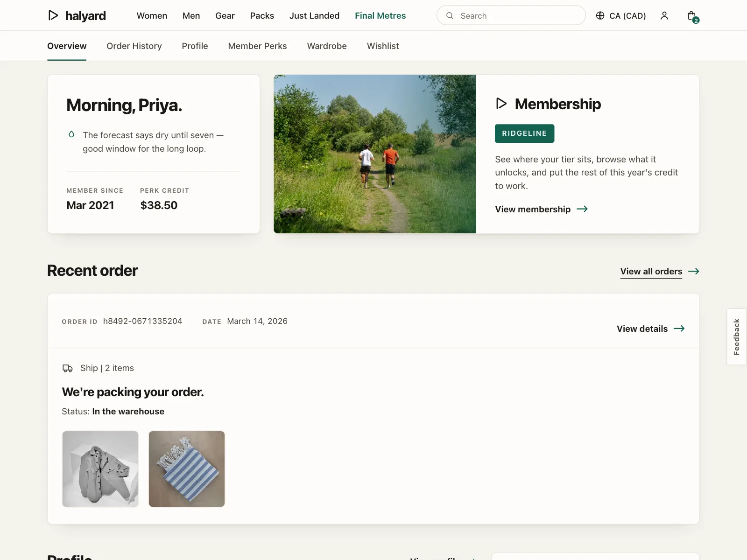The height and width of the screenshot is (560, 747).
Task: Click the raindrop forecast icon
Action: tap(71, 134)
